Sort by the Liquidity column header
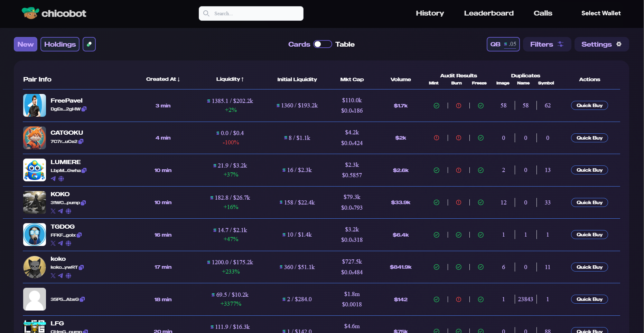Viewport: 644px width, 333px height. tap(230, 79)
